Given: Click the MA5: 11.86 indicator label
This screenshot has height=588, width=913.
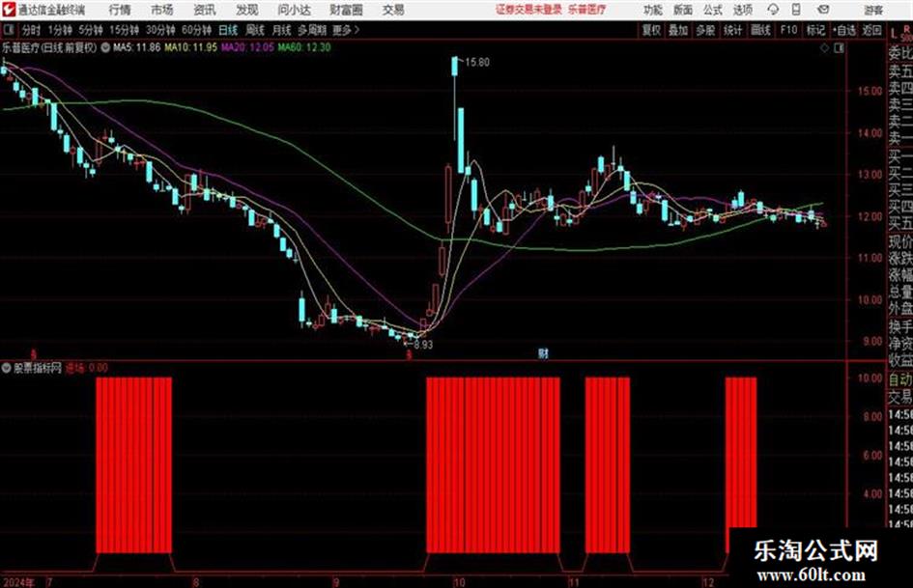Looking at the screenshot, I should pos(136,47).
